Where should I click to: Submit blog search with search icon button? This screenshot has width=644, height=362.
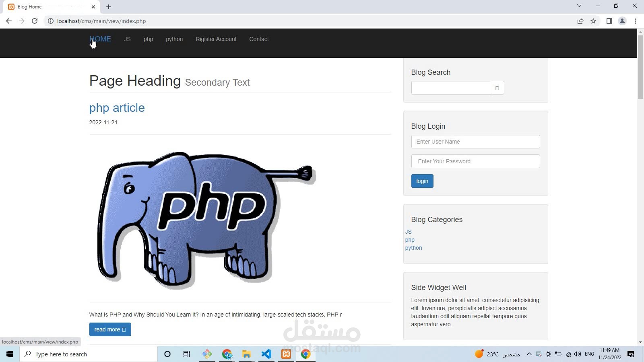tap(497, 88)
